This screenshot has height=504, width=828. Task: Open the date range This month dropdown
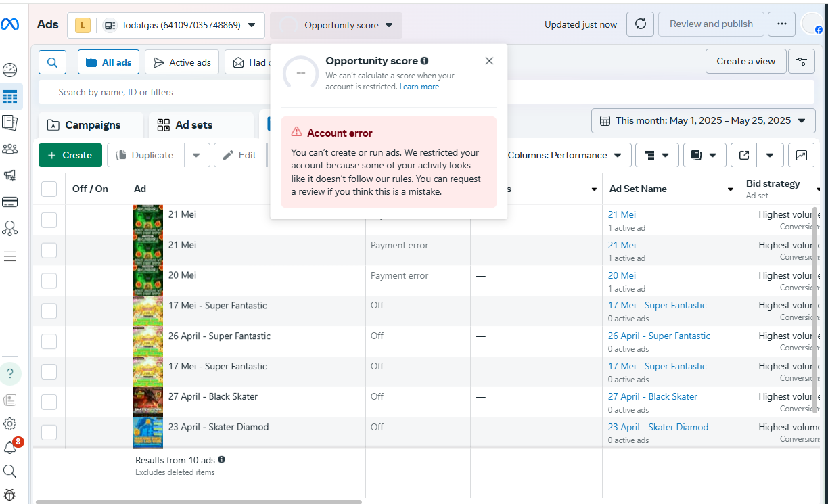tap(704, 121)
